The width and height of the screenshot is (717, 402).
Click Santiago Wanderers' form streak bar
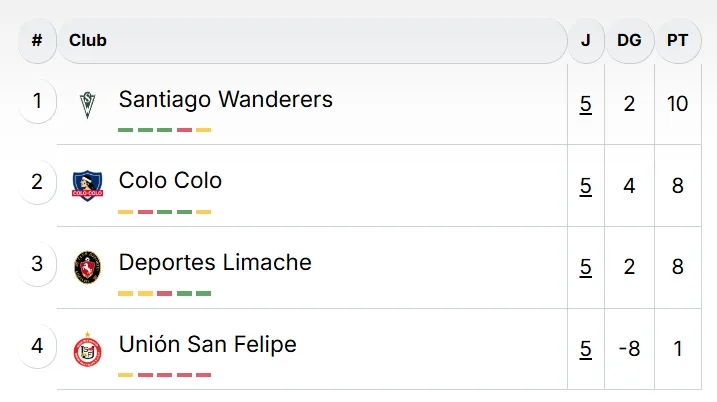point(164,130)
